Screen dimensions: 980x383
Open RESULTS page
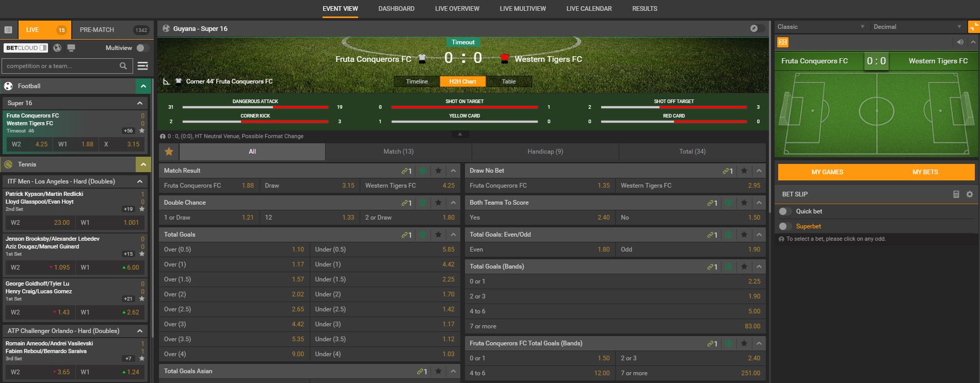(x=645, y=9)
